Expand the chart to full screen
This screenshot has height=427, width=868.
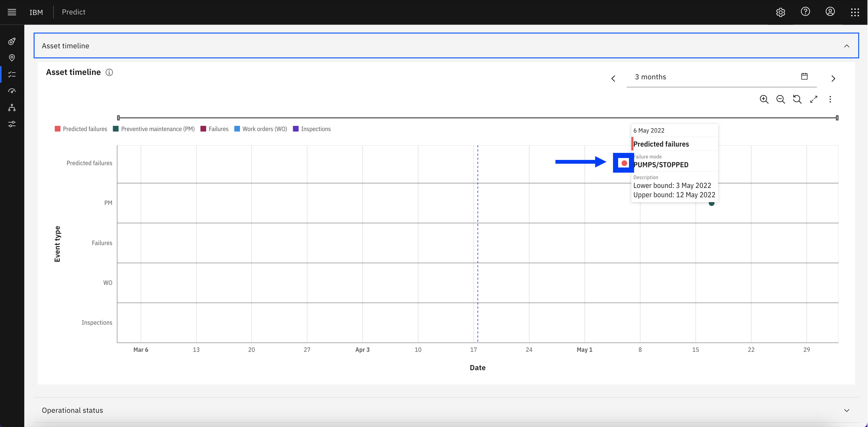tap(814, 99)
